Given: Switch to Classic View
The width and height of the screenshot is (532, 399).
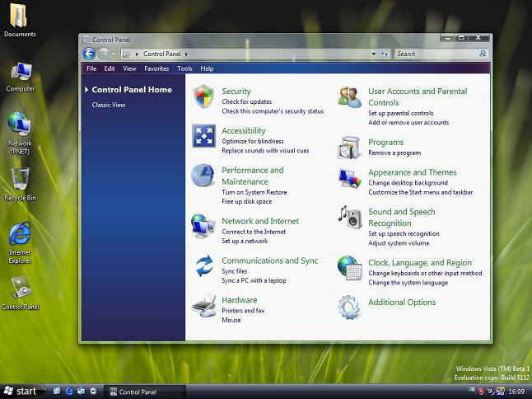Looking at the screenshot, I should pos(109,105).
